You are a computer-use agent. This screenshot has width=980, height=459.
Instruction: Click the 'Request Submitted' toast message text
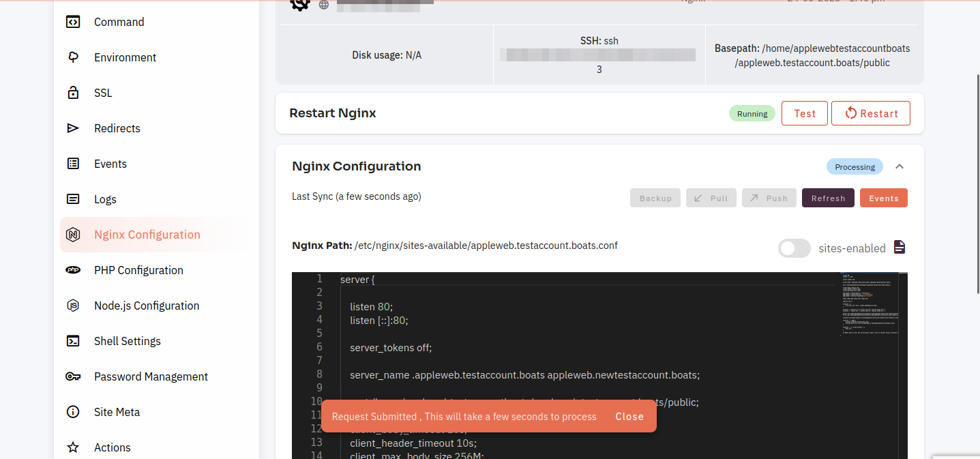(x=464, y=417)
